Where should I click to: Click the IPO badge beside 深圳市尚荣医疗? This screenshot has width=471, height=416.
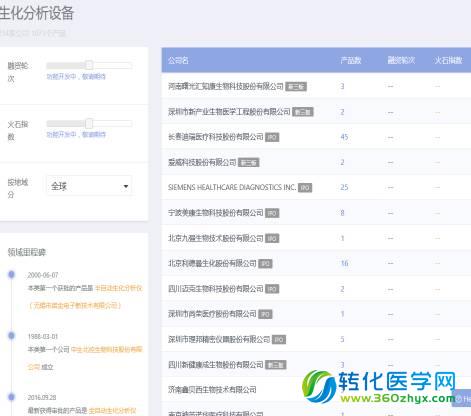click(x=265, y=314)
